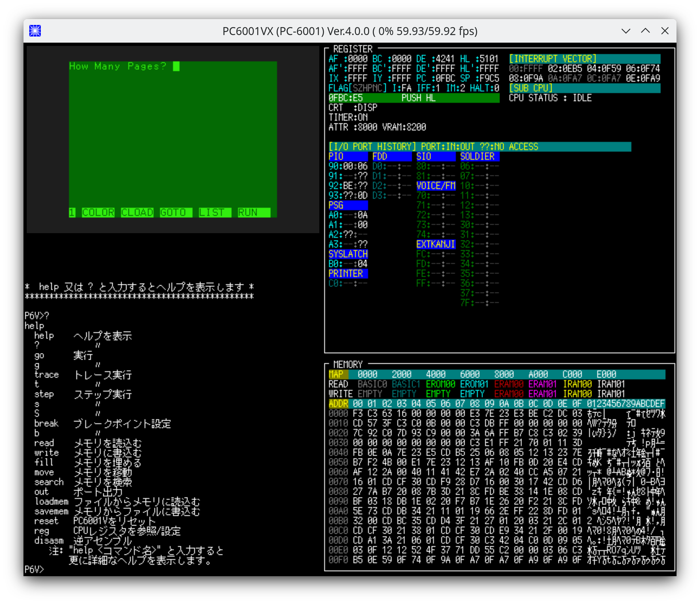
Task: Click the window minimize chevron button
Action: pyautogui.click(x=626, y=31)
